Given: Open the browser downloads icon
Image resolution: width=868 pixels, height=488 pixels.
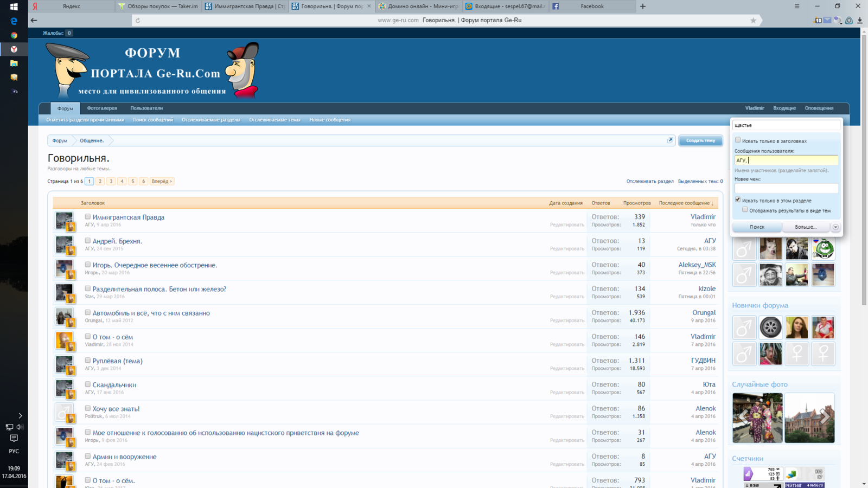Looking at the screenshot, I should 860,21.
